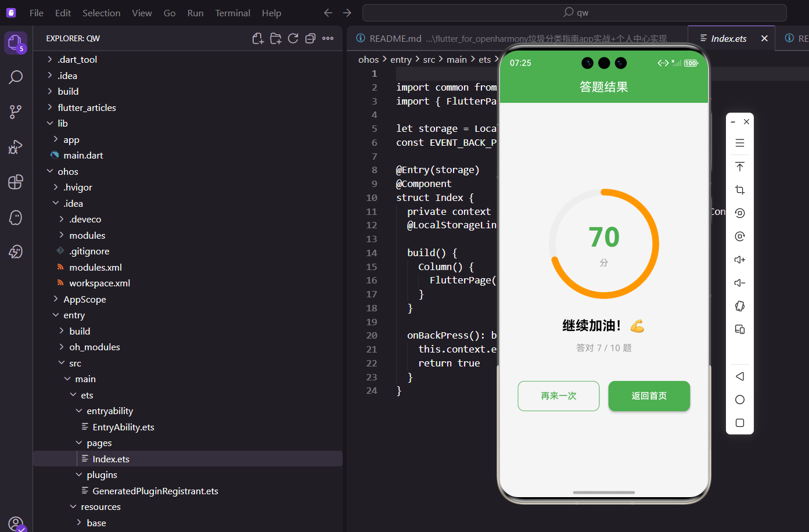The image size is (809, 532).
Task: Click line 14 'build() {' in editor
Action: (x=432, y=253)
